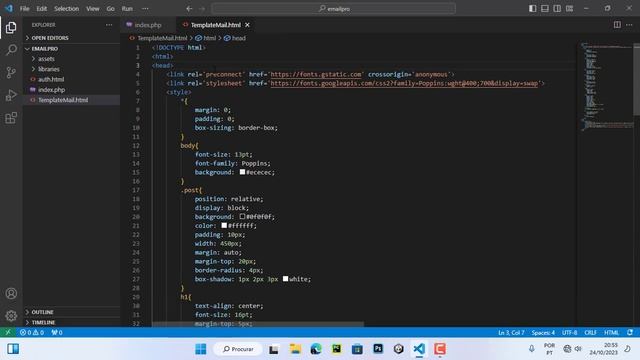The width and height of the screenshot is (640, 360).
Task: Open the fonts.gstatic.com link
Action: [x=316, y=74]
